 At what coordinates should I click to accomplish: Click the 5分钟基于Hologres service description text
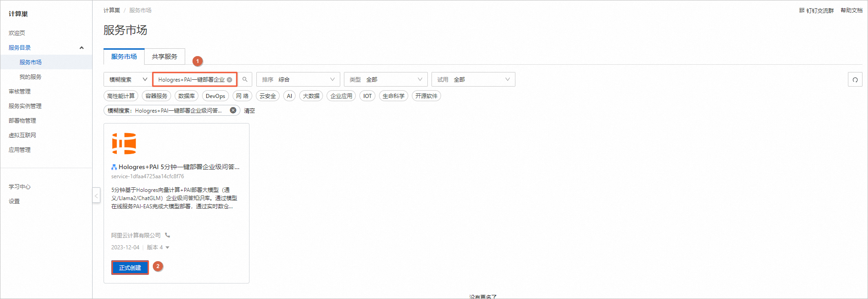(174, 198)
